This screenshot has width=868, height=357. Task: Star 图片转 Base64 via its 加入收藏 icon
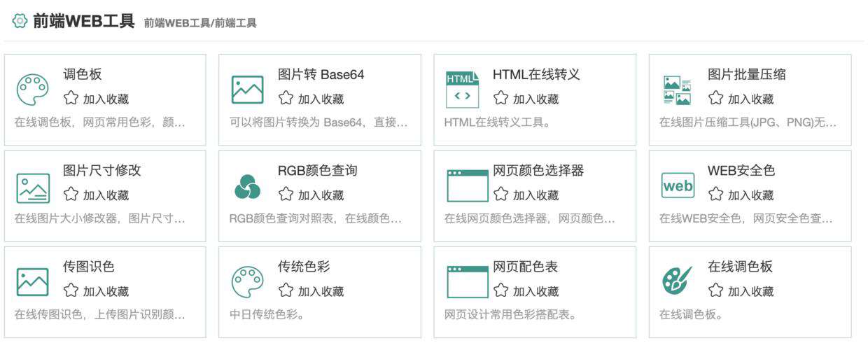click(286, 98)
